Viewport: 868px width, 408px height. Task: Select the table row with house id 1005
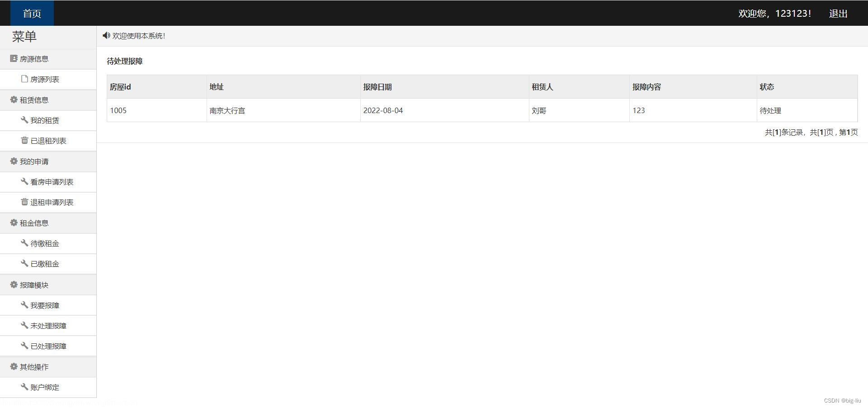[481, 110]
